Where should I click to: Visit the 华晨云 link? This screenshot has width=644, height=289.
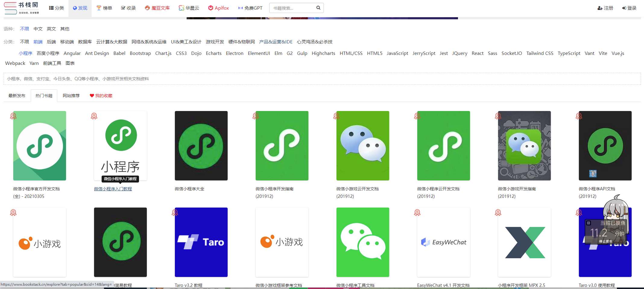(189, 8)
